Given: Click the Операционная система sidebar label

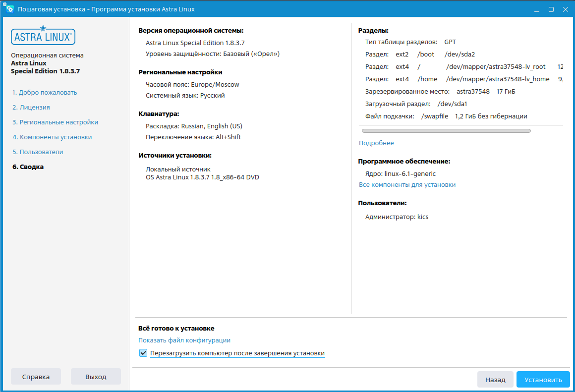Looking at the screenshot, I should pyautogui.click(x=47, y=56).
